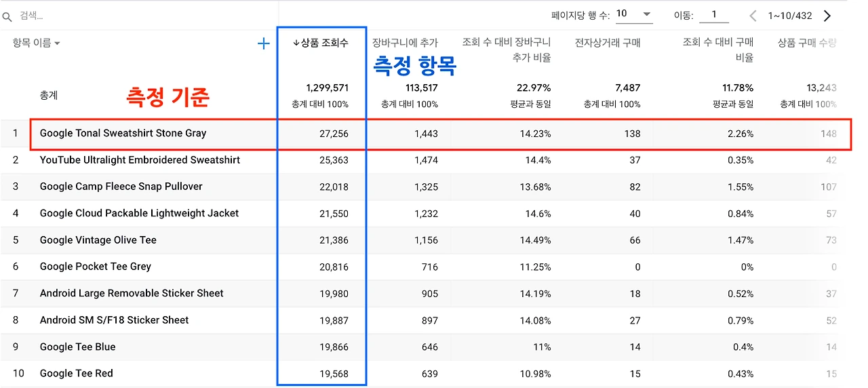
Task: Click views value 19,866
Action: click(334, 347)
